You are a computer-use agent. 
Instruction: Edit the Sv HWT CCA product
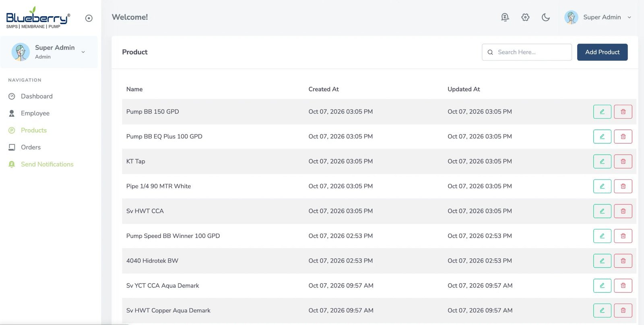tap(602, 211)
